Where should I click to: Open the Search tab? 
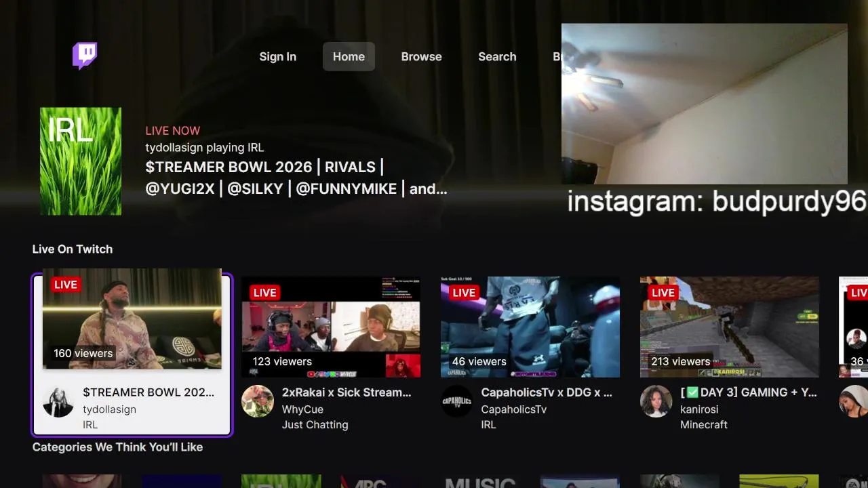(x=497, y=57)
